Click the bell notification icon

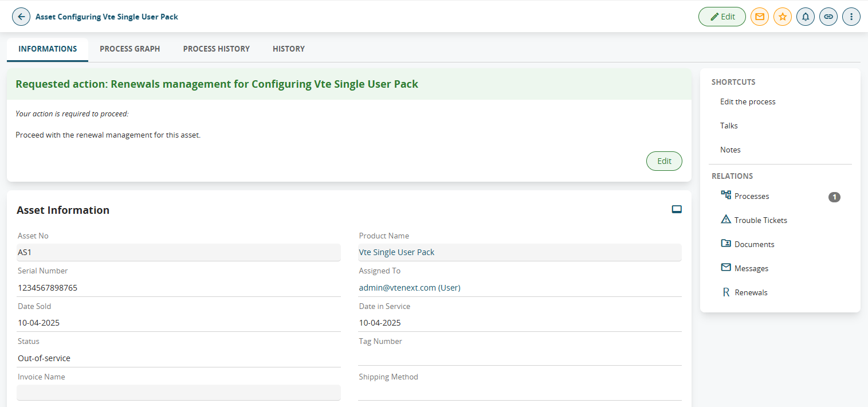click(806, 17)
